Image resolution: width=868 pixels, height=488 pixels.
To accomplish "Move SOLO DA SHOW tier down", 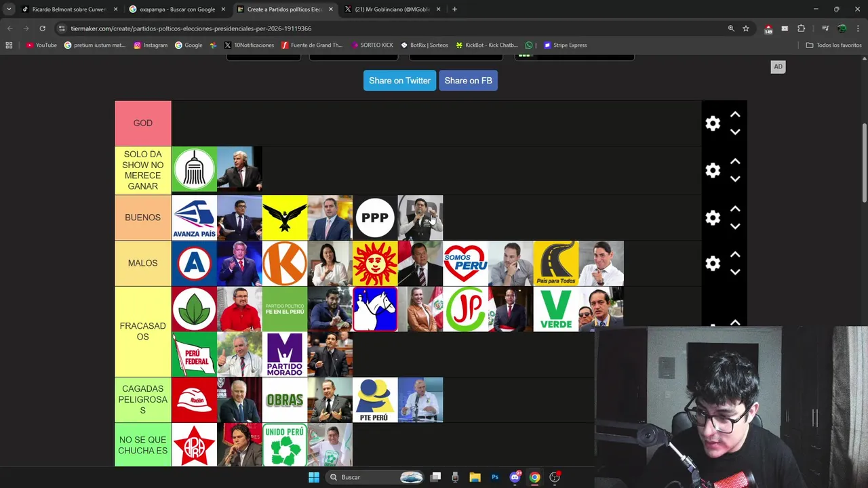I will tap(735, 179).
